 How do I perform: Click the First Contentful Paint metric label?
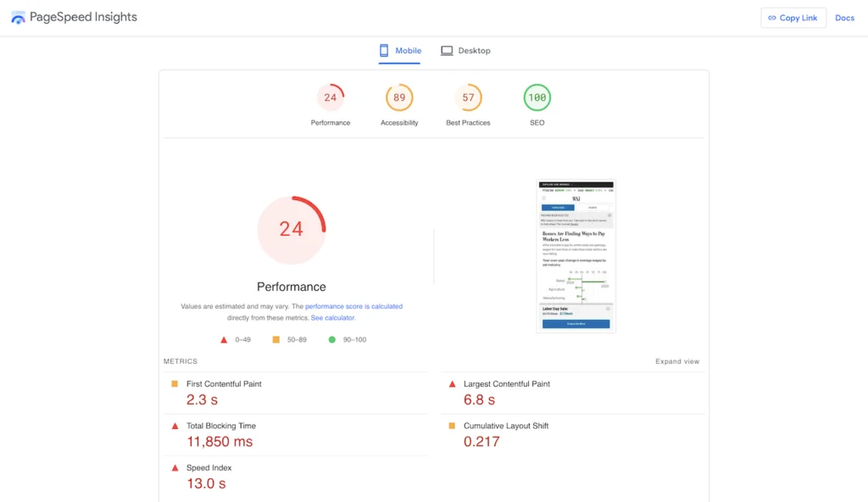click(x=224, y=383)
